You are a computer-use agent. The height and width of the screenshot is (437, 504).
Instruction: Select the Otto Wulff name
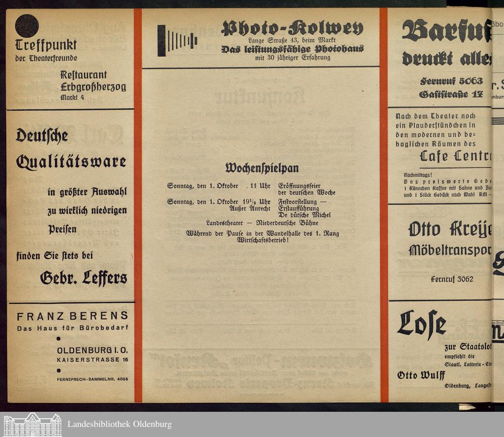coord(421,375)
